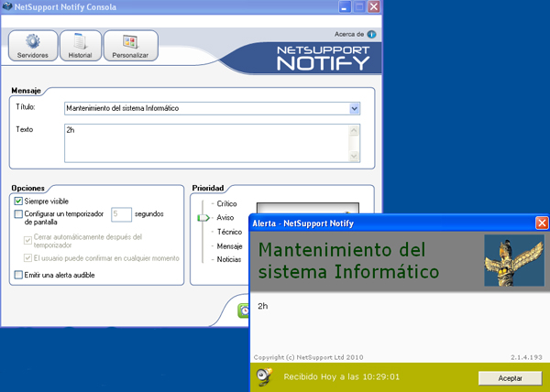
Task: Toggle El usuario puede confirmar checkbox
Action: 27,258
